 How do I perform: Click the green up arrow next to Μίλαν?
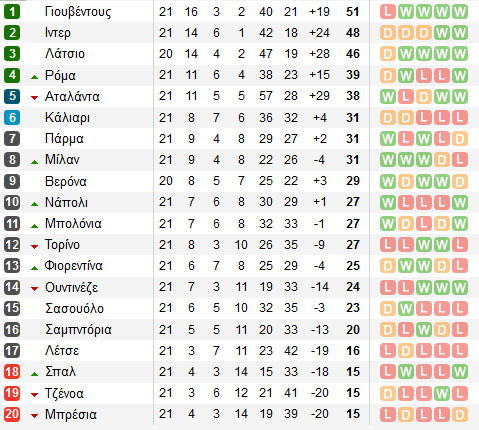click(x=34, y=162)
